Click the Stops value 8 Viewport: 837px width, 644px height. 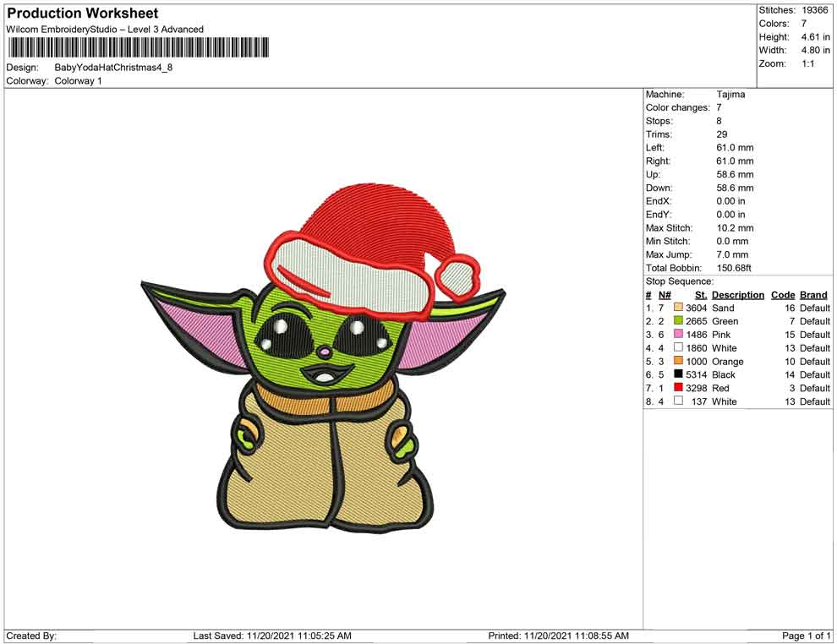[719, 121]
